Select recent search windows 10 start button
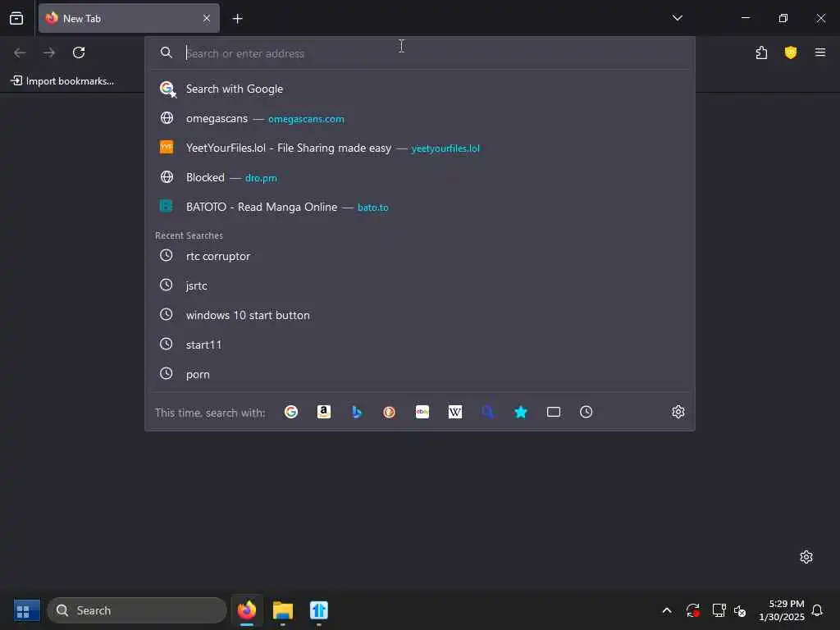Viewport: 840px width, 630px height. click(420, 315)
